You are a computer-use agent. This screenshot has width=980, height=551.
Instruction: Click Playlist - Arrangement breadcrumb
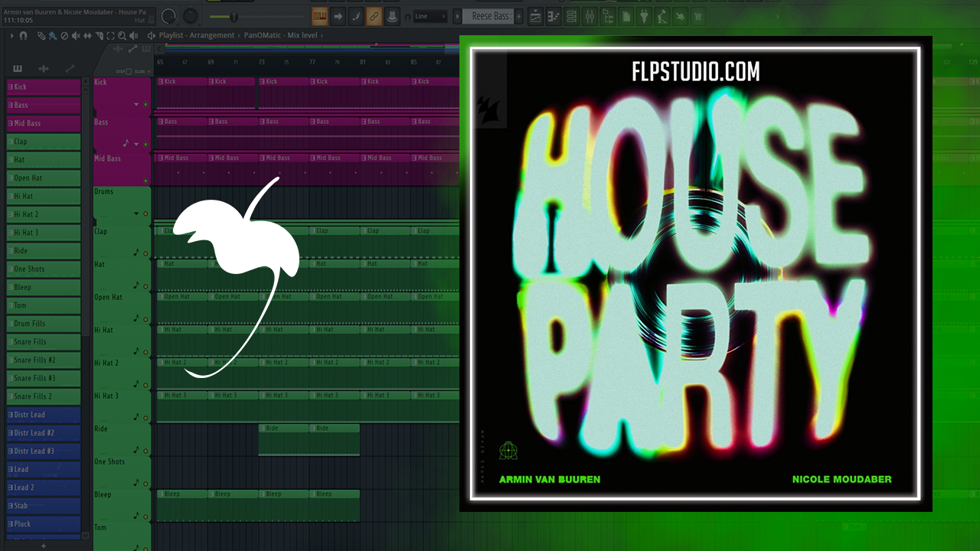(197, 35)
